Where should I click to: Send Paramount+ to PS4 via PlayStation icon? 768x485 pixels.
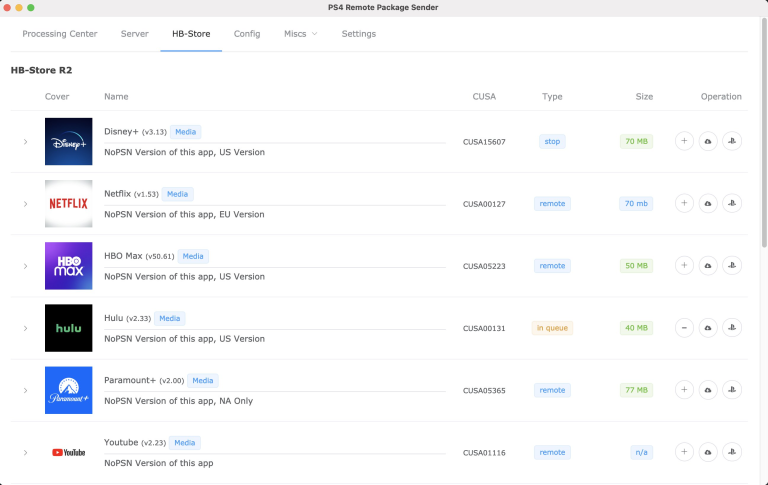pos(732,390)
